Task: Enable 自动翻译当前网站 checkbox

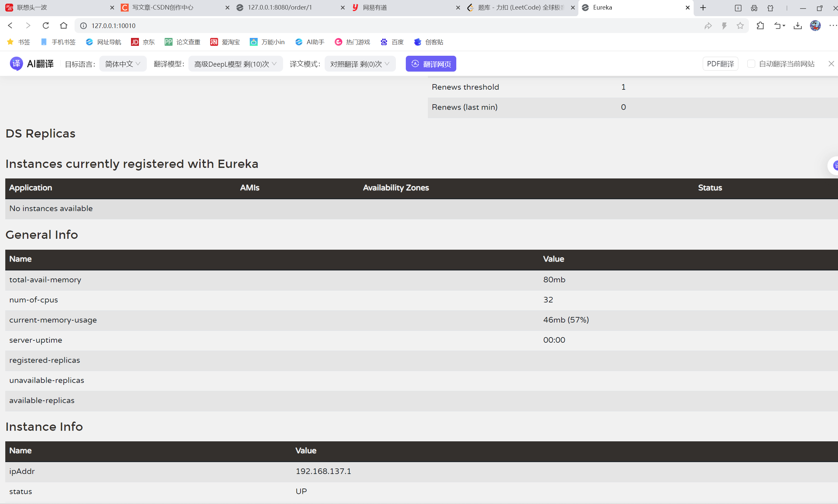Action: click(x=751, y=64)
